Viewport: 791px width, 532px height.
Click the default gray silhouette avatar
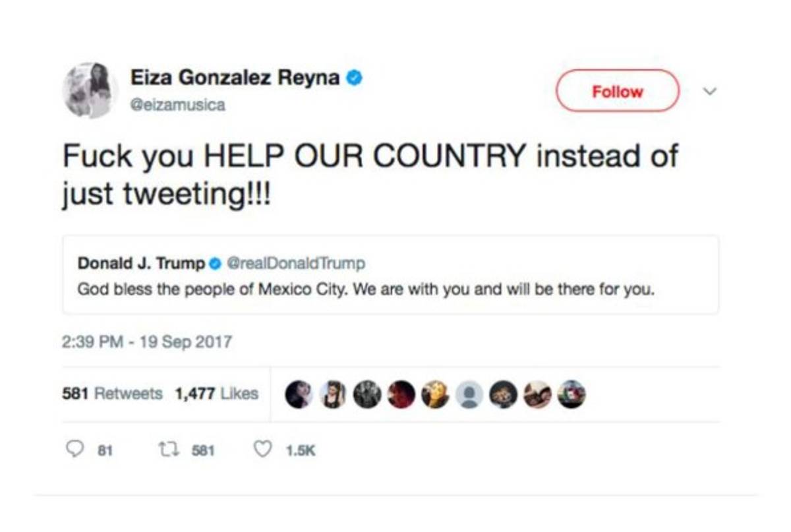[x=469, y=394]
